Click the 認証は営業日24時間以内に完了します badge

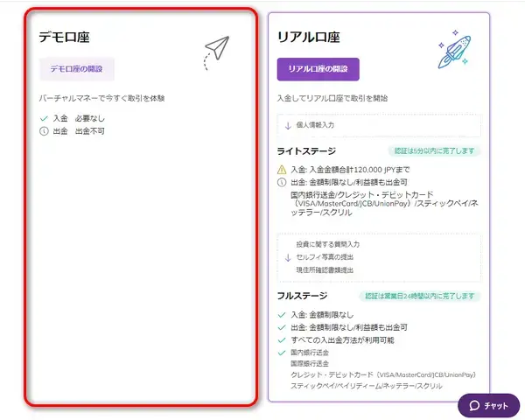point(419,296)
